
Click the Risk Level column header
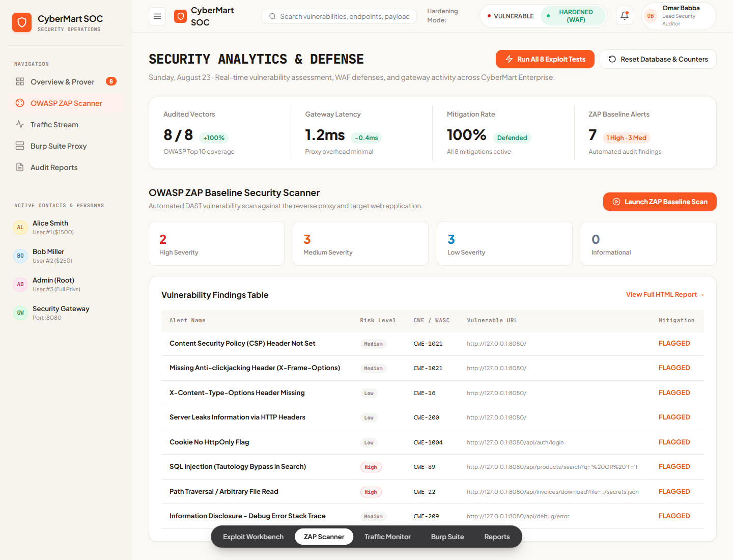point(378,320)
